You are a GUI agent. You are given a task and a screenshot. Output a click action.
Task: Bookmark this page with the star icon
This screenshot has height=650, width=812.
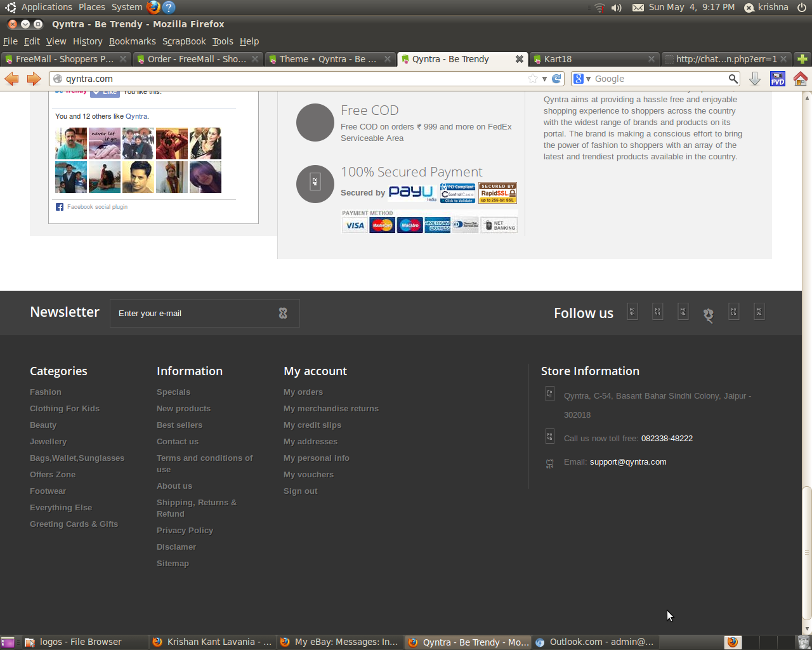(x=533, y=79)
